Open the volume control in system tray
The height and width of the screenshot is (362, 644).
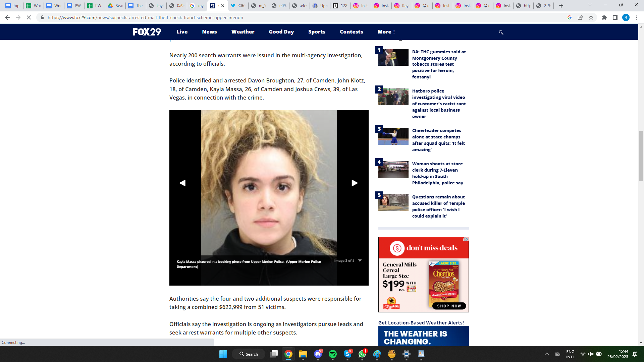pos(591,354)
